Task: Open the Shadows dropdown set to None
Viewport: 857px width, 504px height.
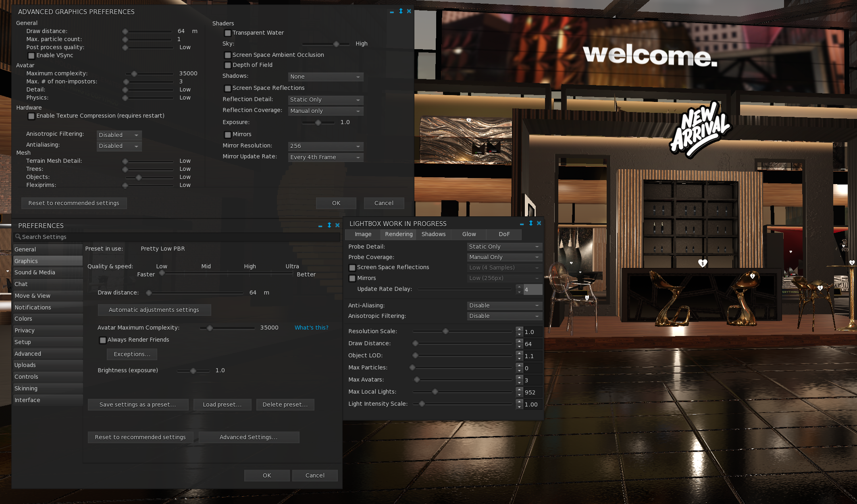Action: click(326, 77)
